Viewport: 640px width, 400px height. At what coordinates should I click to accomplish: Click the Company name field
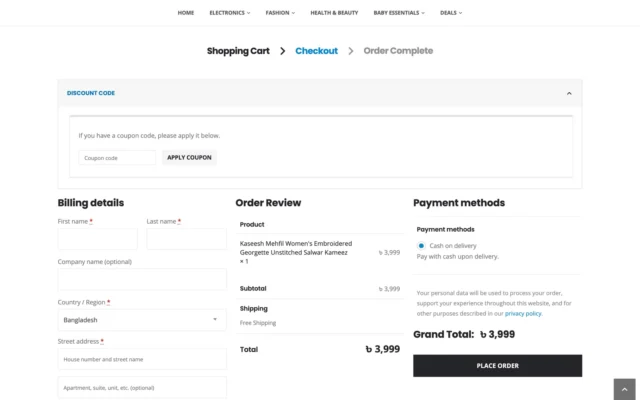coord(142,279)
